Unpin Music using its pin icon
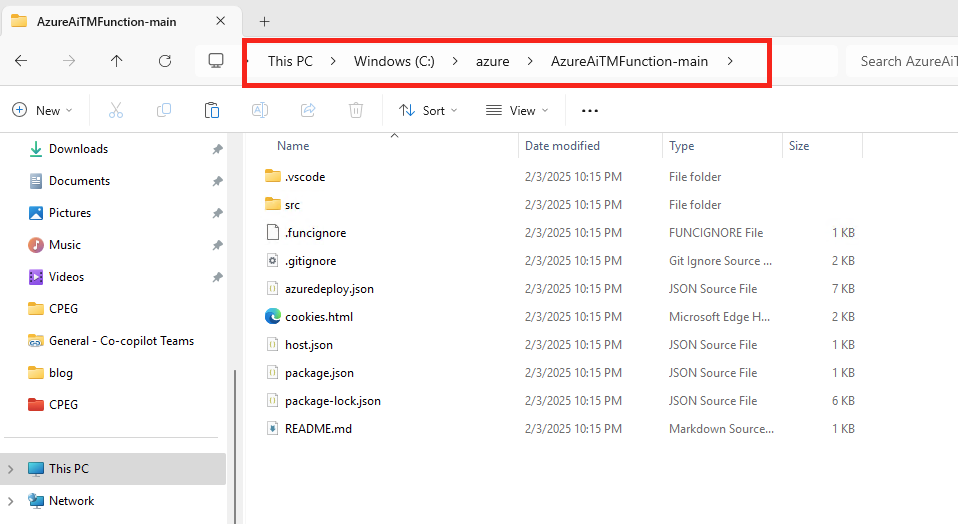This screenshot has width=958, height=524. tap(217, 245)
